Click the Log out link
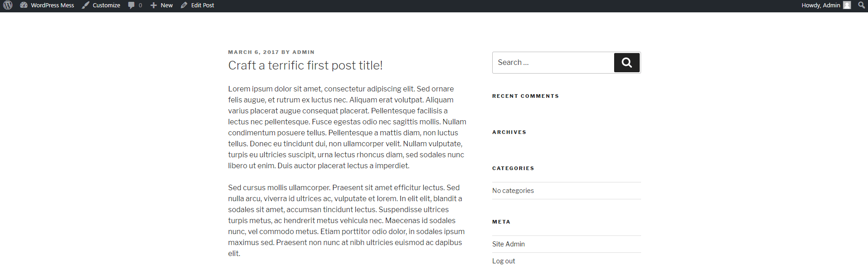868x267 pixels. click(x=504, y=261)
